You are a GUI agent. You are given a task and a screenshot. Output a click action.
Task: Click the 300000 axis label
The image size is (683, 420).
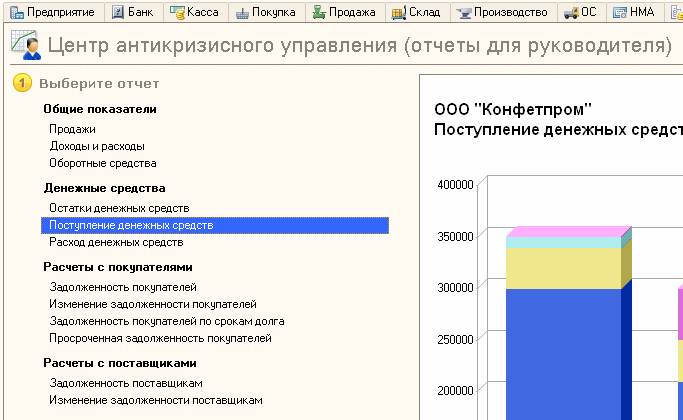point(455,288)
